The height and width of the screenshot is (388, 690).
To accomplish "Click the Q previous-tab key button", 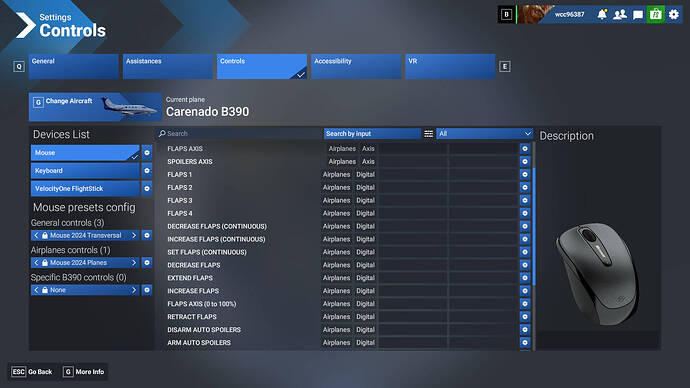I will tap(19, 67).
